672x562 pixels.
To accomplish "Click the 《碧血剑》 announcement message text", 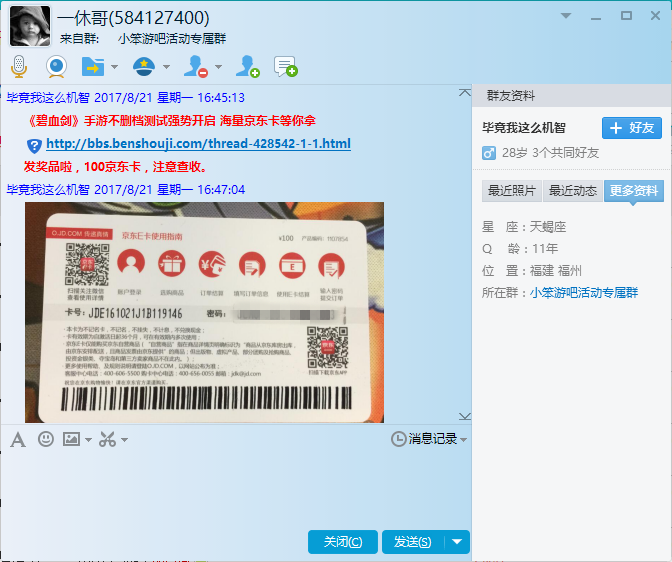I will click(x=171, y=121).
